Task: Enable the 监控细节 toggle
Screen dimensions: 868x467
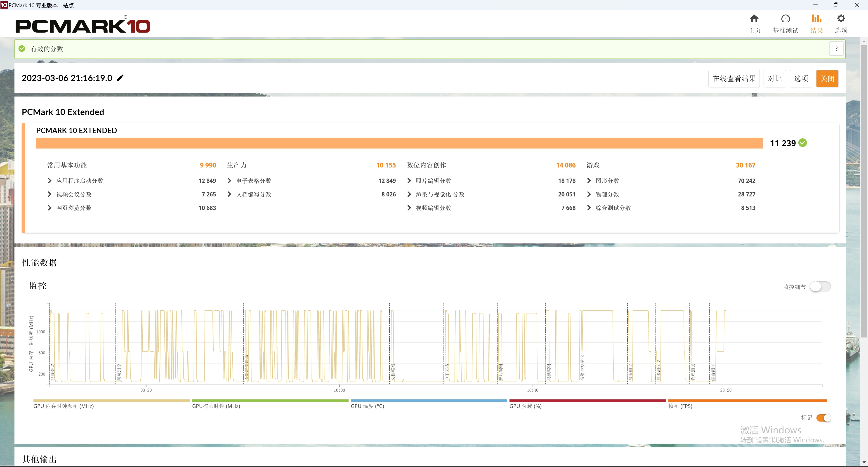Action: click(820, 287)
